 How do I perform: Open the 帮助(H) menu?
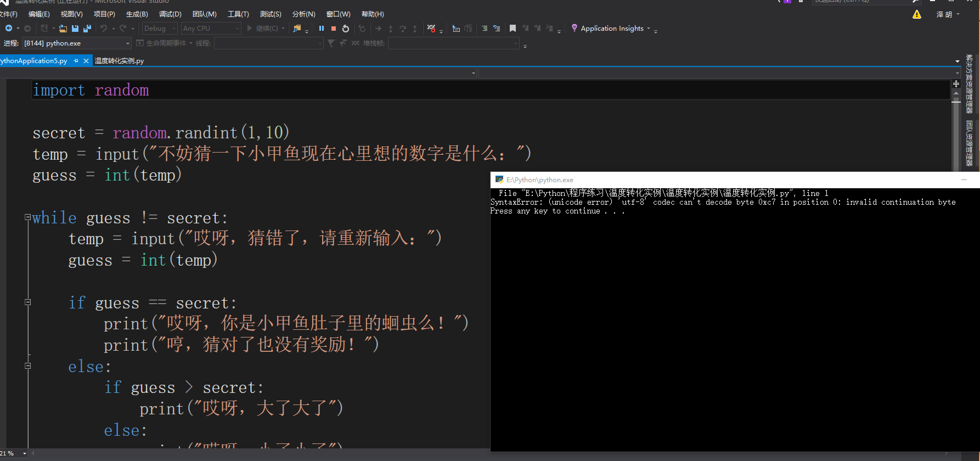[x=373, y=14]
